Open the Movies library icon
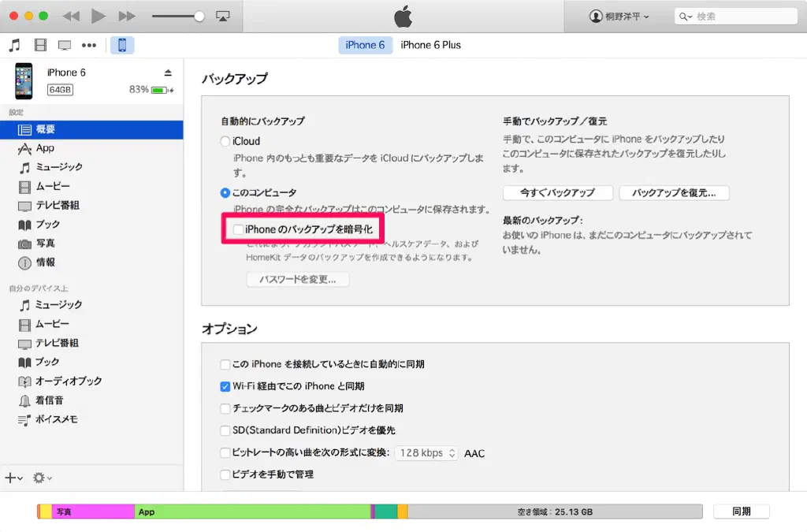Screen dimensions: 807x532 point(40,45)
